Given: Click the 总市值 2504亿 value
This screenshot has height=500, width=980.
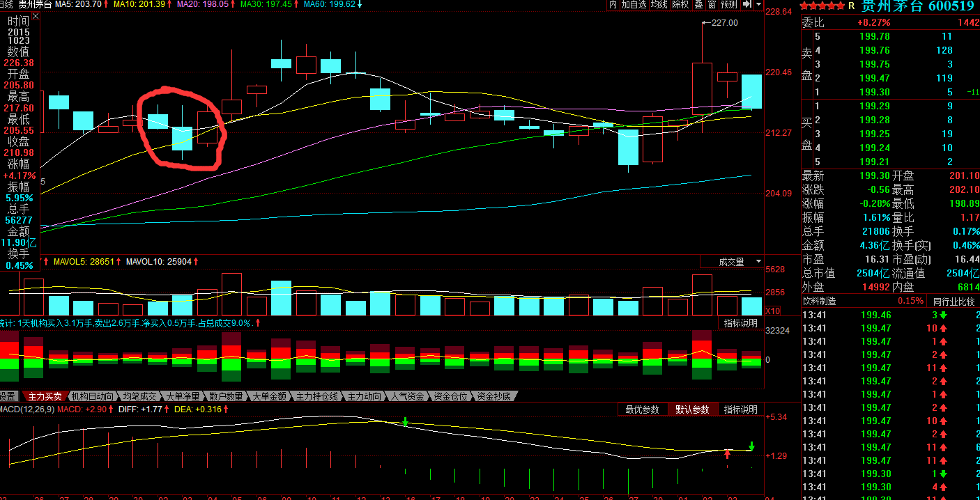Looking at the screenshot, I should tap(873, 273).
